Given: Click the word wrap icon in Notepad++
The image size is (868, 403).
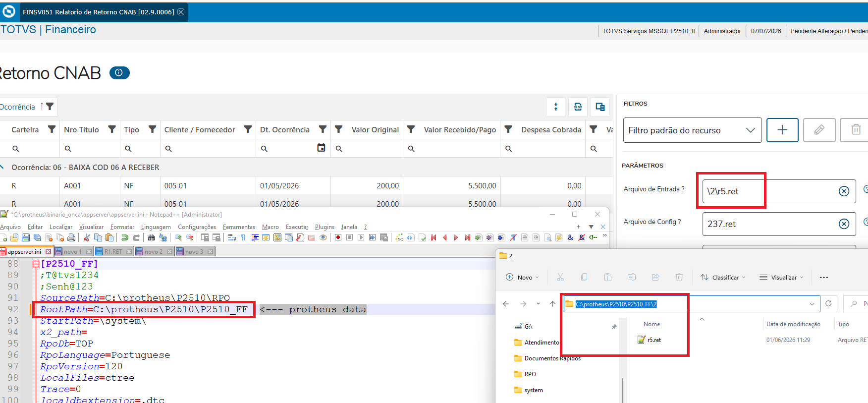Looking at the screenshot, I should (x=232, y=237).
